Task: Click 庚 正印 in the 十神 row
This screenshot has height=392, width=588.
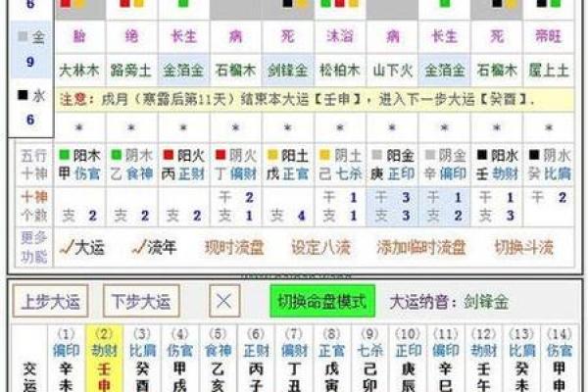Action: [x=392, y=173]
